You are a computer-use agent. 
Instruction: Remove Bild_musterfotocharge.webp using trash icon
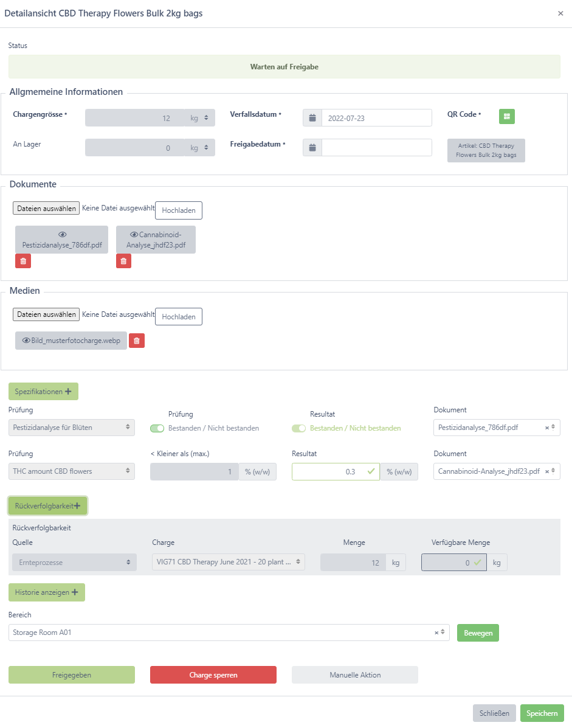coord(137,341)
